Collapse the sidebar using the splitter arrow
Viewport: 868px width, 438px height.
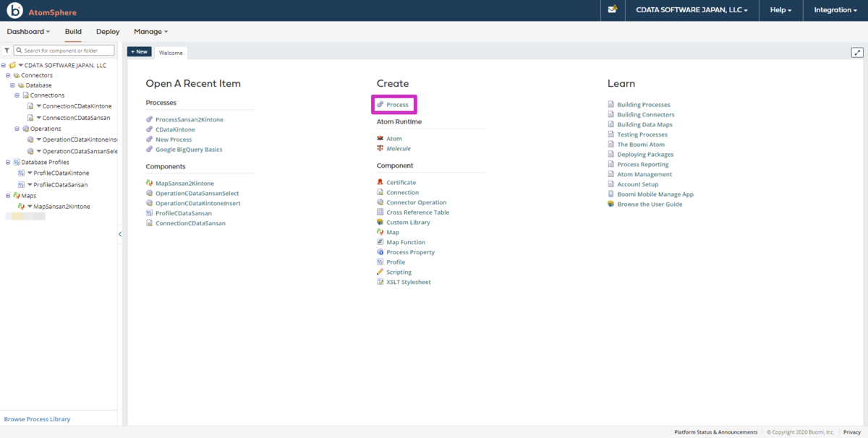(x=120, y=234)
